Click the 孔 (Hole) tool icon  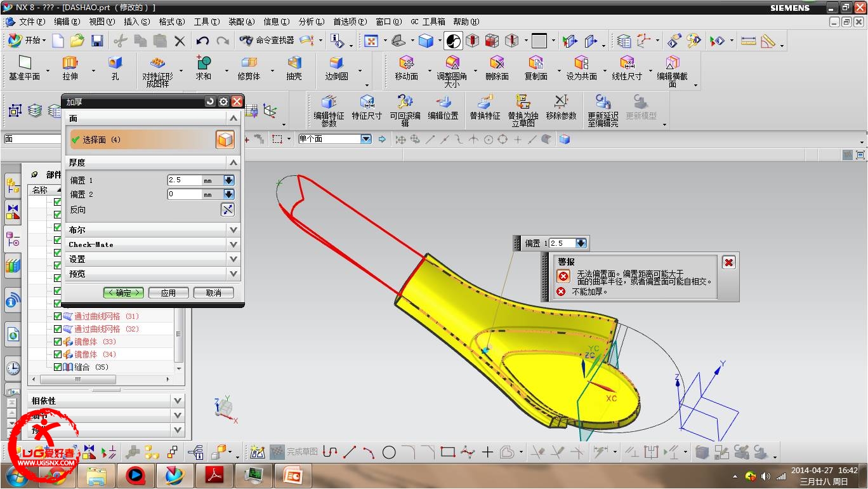pos(115,63)
